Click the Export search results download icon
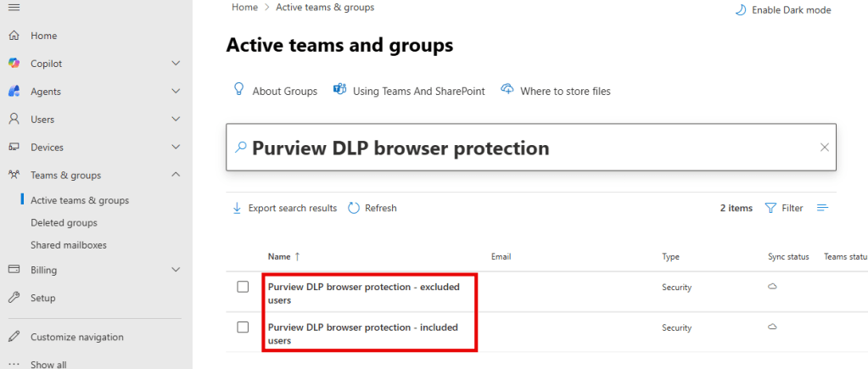Image resolution: width=868 pixels, height=369 pixels. [237, 208]
